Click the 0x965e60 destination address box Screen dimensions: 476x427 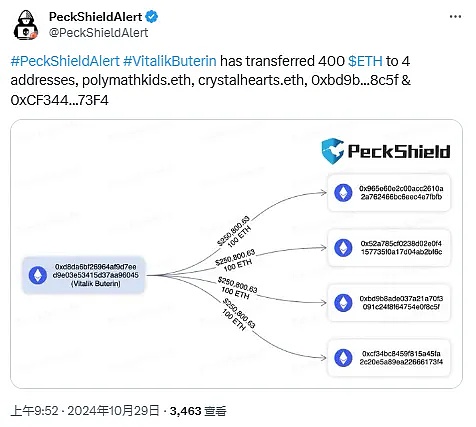389,193
